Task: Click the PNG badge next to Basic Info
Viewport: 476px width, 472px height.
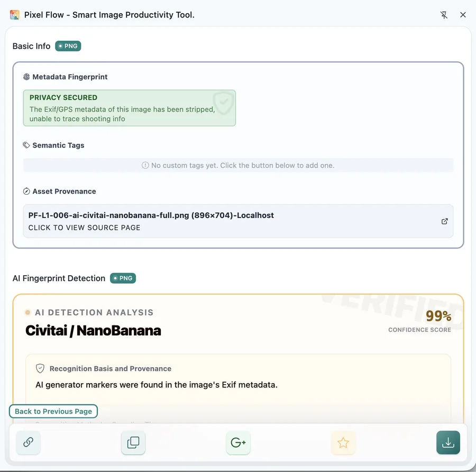Action: coord(68,46)
